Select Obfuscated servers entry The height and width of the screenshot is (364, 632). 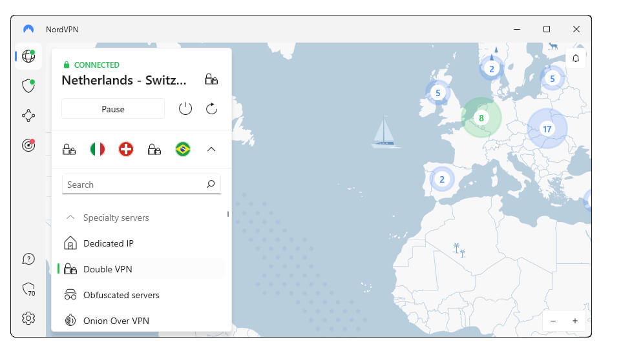[x=142, y=295]
